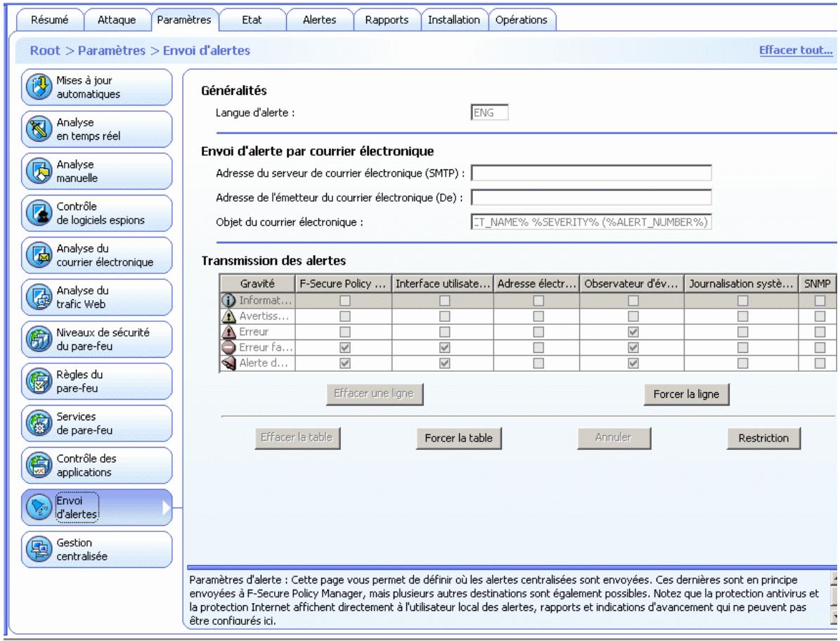
Task: Click the Langue d'alerte ENG field
Action: [x=490, y=112]
